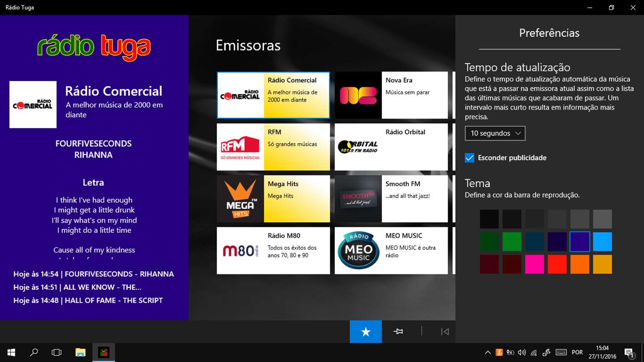The width and height of the screenshot is (644, 362).
Task: Uncheck Esconder publicidade checkbox
Action: [470, 158]
